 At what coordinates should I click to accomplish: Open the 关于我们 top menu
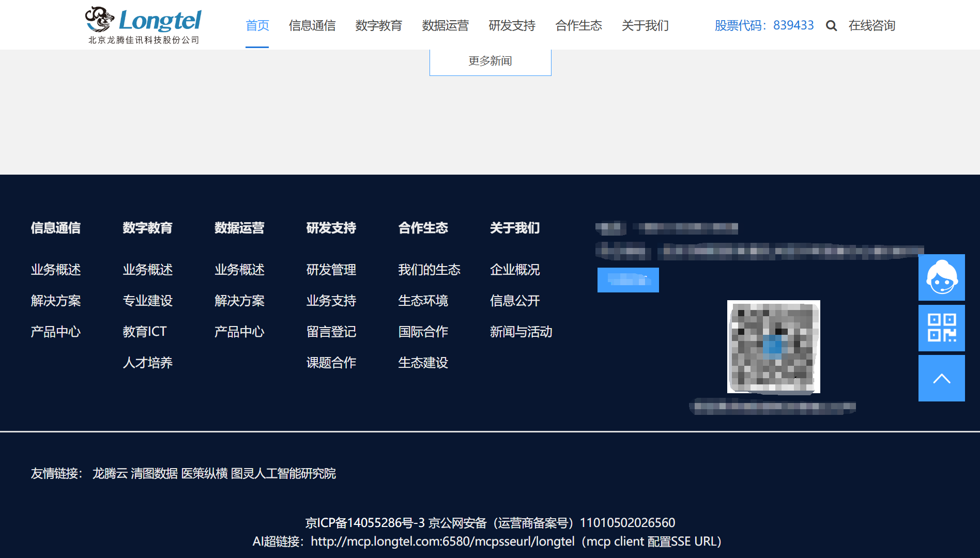point(646,25)
